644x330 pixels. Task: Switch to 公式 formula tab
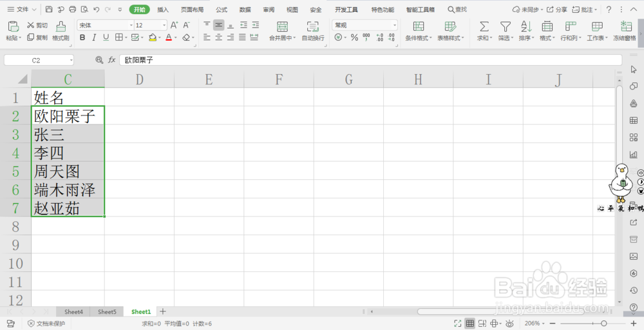(x=222, y=10)
